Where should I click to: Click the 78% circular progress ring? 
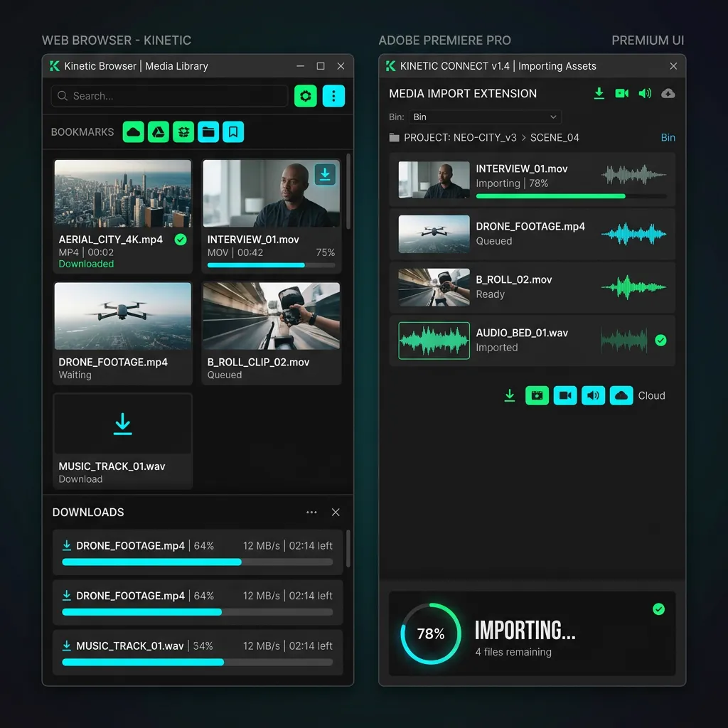(x=430, y=633)
